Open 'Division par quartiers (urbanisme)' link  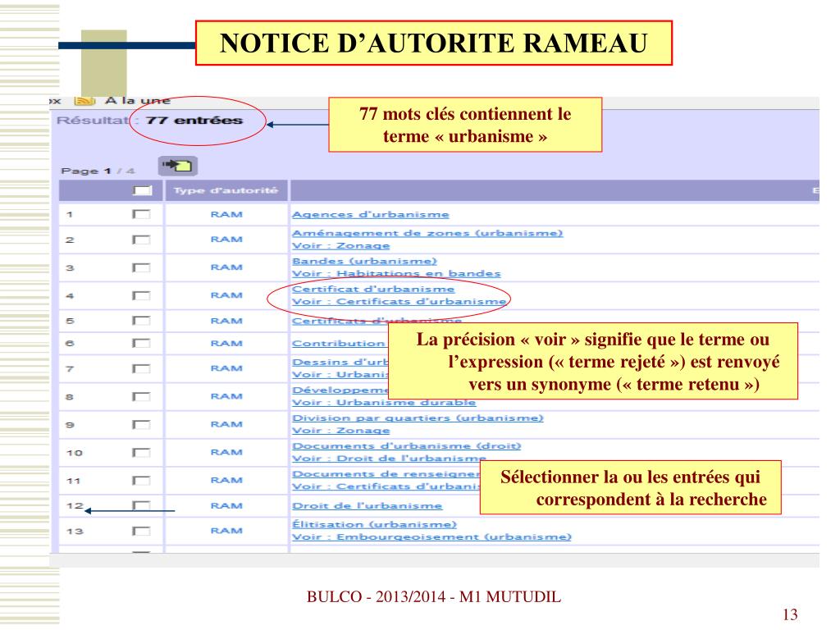point(418,418)
